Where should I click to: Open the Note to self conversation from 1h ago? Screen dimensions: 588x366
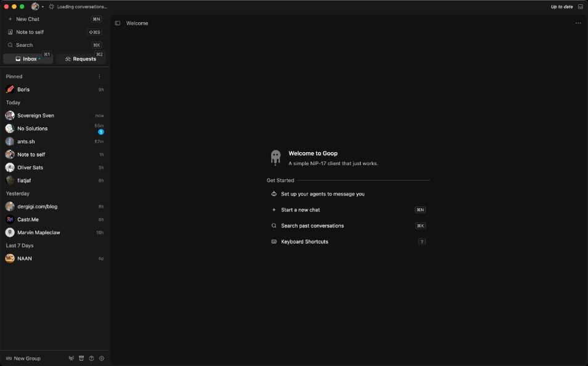(x=54, y=155)
